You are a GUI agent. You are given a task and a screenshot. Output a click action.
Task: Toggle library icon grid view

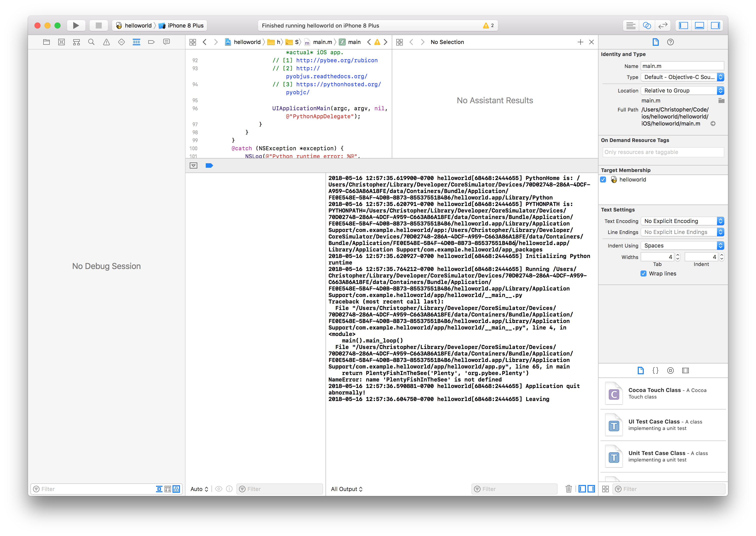(x=605, y=489)
